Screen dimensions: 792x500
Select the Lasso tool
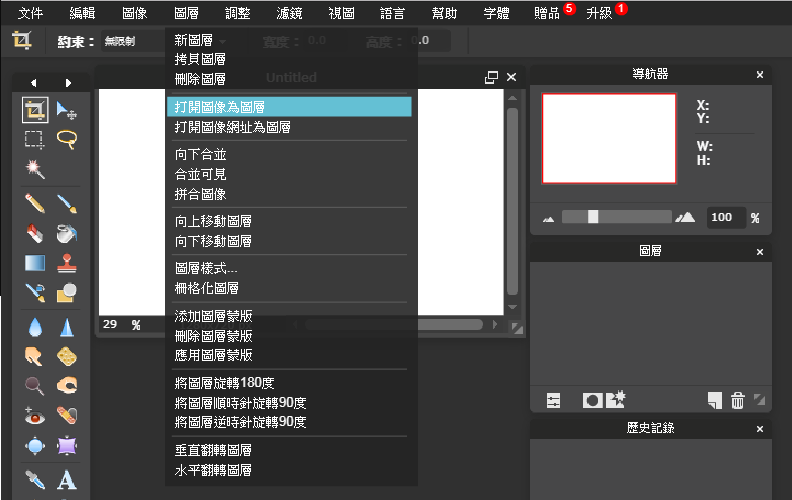coord(67,139)
